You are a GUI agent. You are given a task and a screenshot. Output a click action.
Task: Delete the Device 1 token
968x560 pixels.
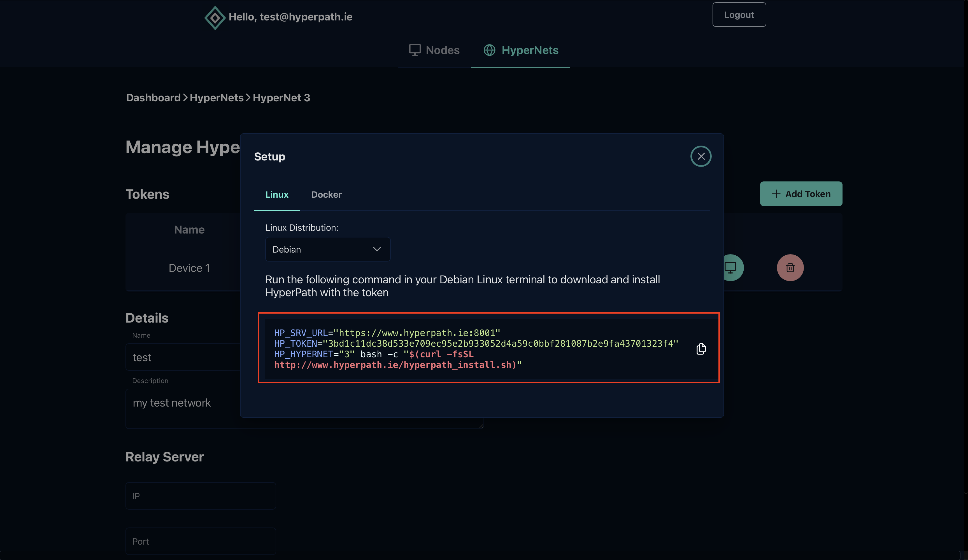click(790, 268)
